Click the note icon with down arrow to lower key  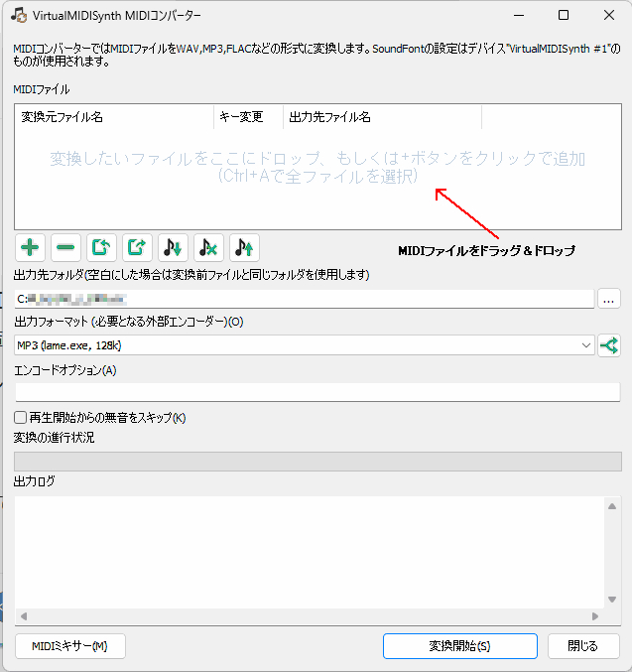pos(173,248)
